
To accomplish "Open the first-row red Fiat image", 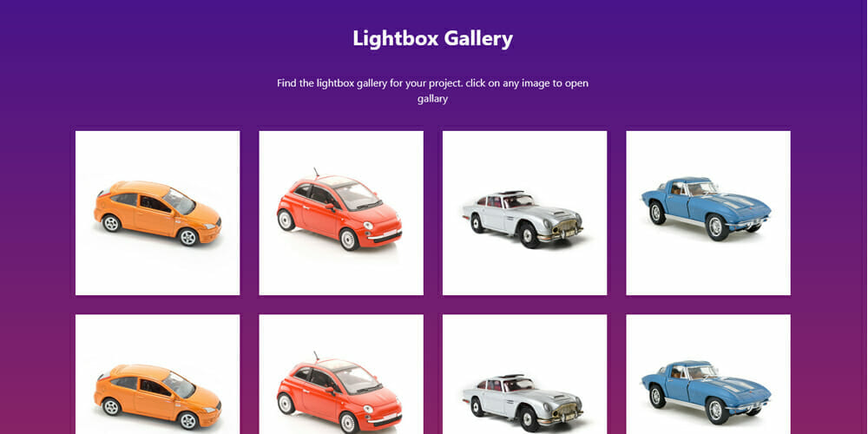I will click(x=341, y=214).
